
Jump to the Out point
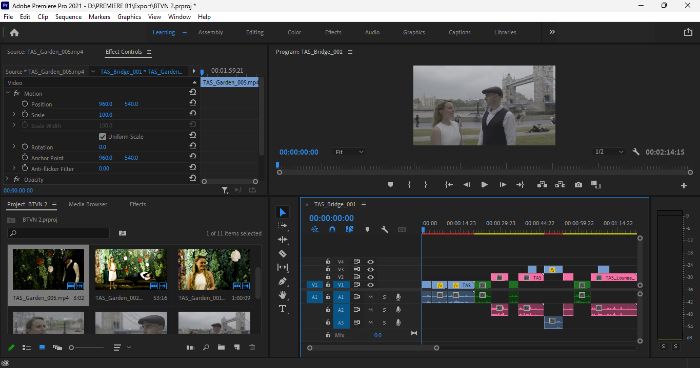(x=520, y=184)
